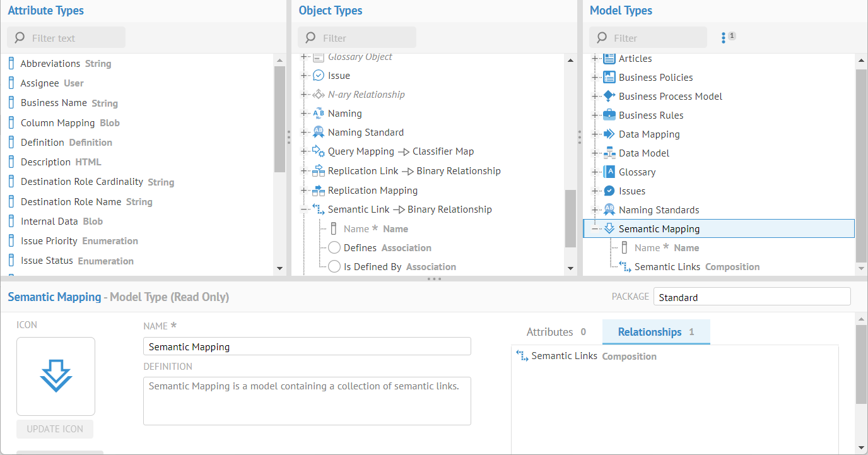The height and width of the screenshot is (455, 868).
Task: Select the Defines Association circle
Action: pyautogui.click(x=334, y=248)
